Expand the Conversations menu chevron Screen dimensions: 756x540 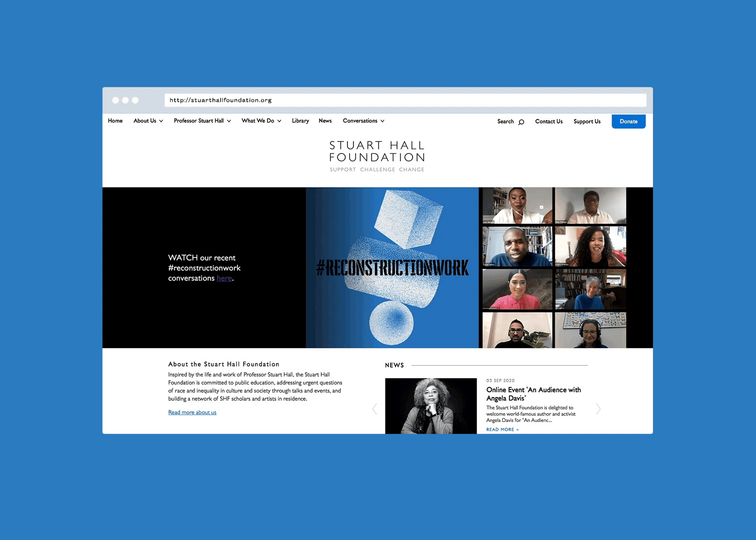click(382, 121)
